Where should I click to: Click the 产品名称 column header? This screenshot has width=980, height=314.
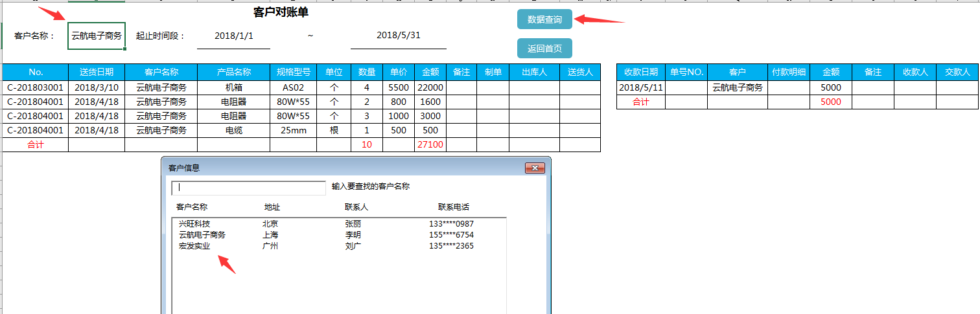(x=234, y=72)
